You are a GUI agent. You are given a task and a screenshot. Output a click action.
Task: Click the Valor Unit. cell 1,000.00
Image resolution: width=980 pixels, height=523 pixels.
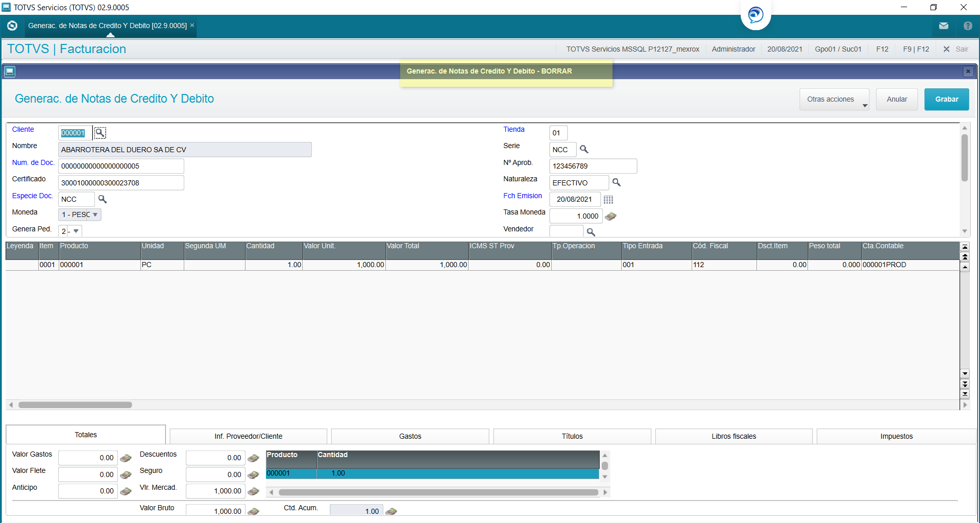(x=344, y=265)
